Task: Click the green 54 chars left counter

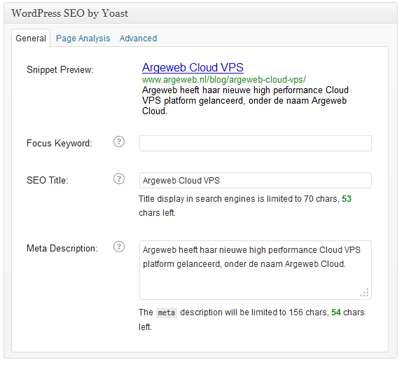Action: coord(336,312)
